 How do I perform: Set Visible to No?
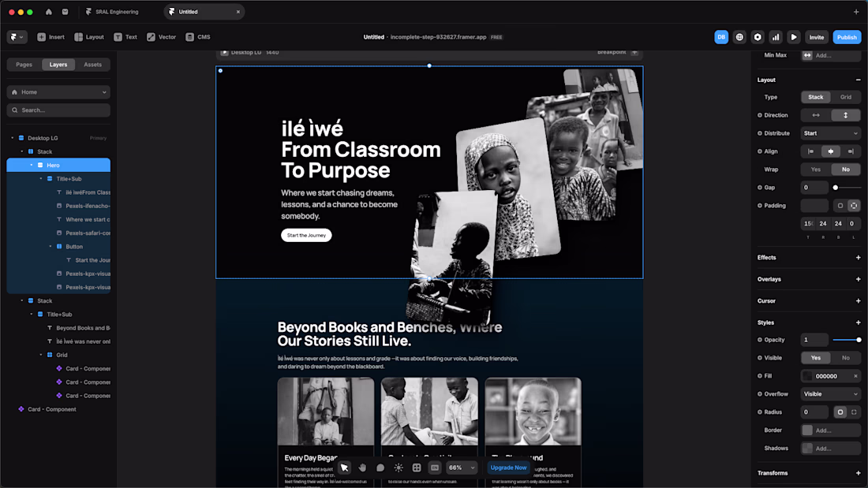[x=845, y=358]
